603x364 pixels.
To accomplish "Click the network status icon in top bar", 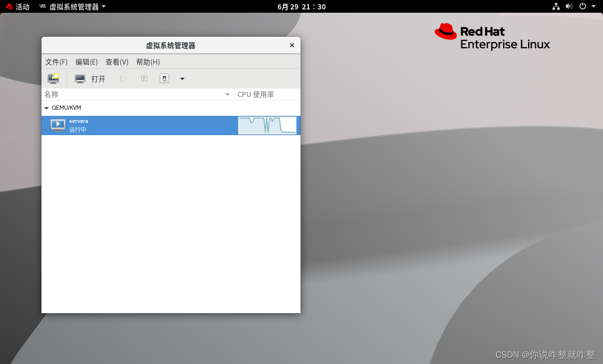I will coord(556,6).
